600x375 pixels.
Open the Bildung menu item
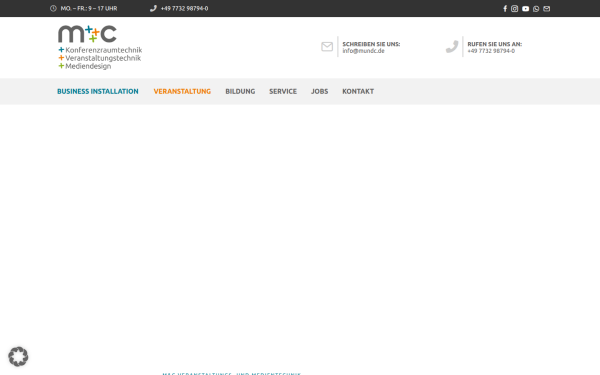[240, 91]
